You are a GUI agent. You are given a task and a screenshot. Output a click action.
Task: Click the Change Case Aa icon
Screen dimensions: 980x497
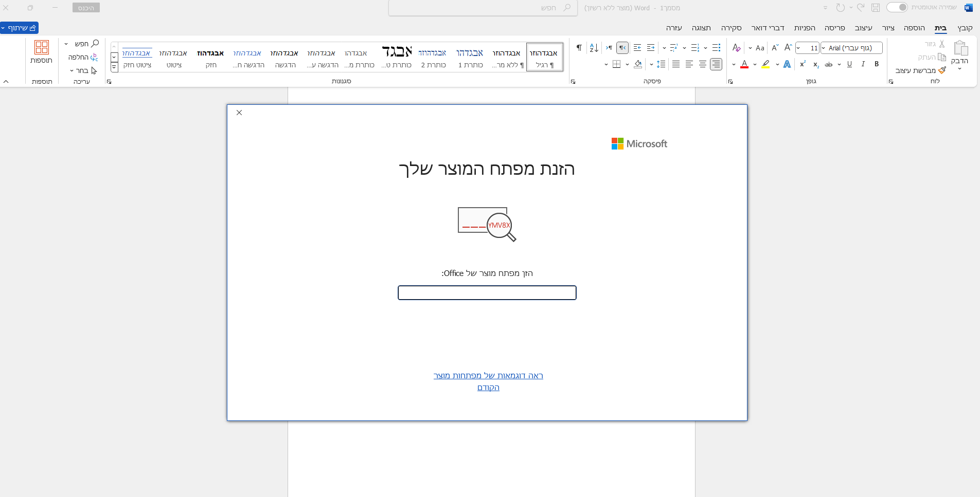coord(760,48)
